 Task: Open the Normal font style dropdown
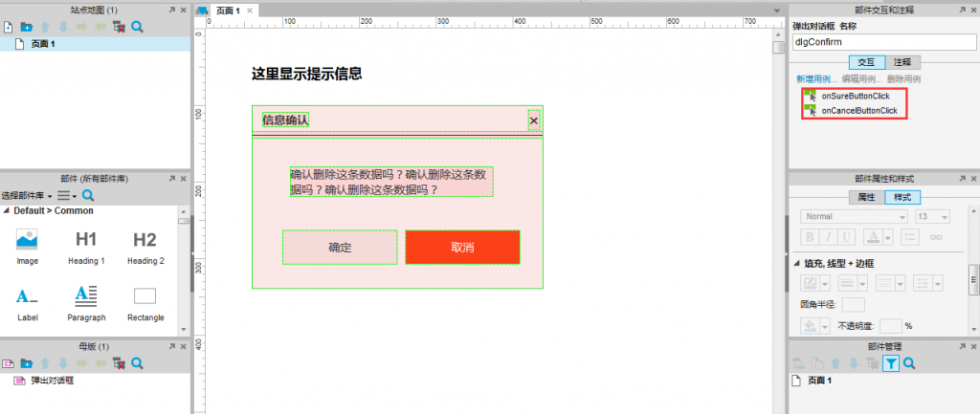point(854,217)
